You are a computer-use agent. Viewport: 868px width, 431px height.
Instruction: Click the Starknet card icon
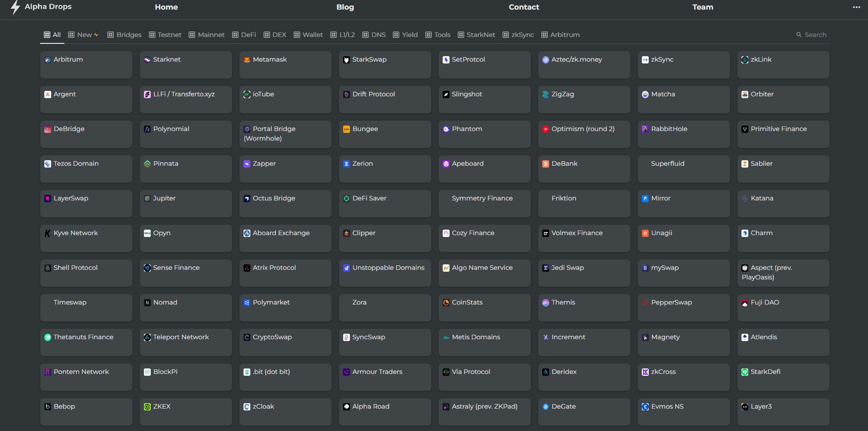147,60
